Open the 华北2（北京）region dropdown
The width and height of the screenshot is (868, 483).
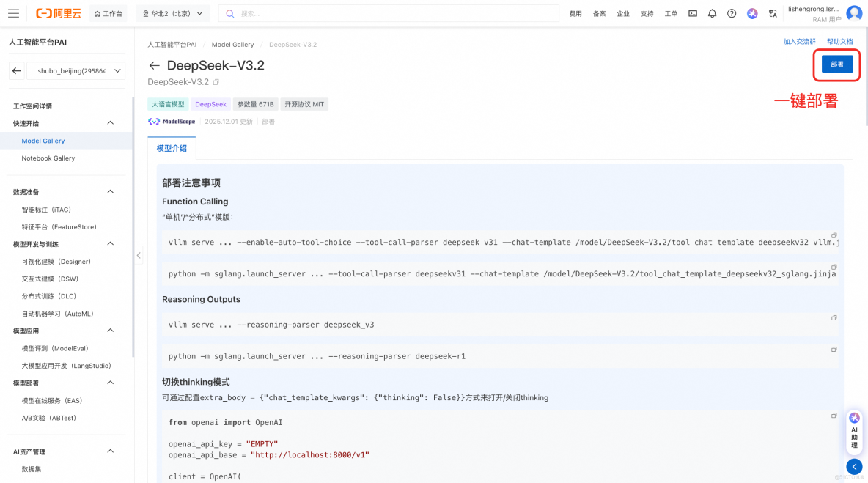click(x=172, y=12)
